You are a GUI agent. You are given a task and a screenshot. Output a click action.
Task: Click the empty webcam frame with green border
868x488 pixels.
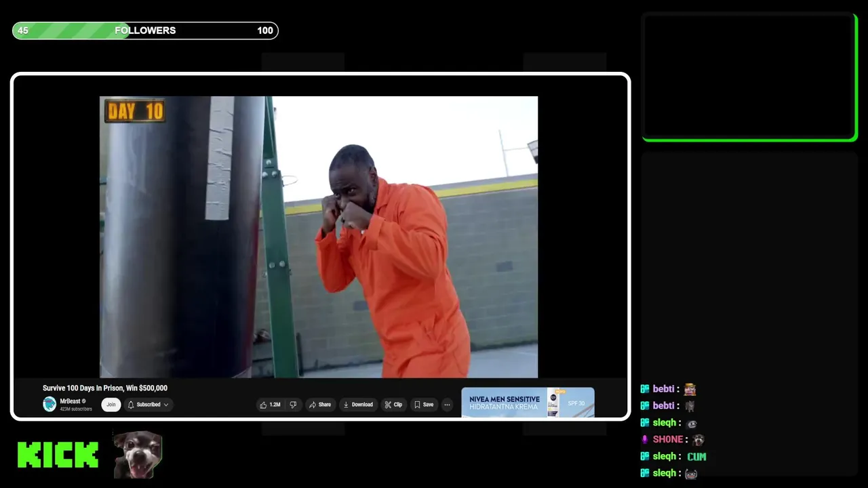(x=749, y=77)
